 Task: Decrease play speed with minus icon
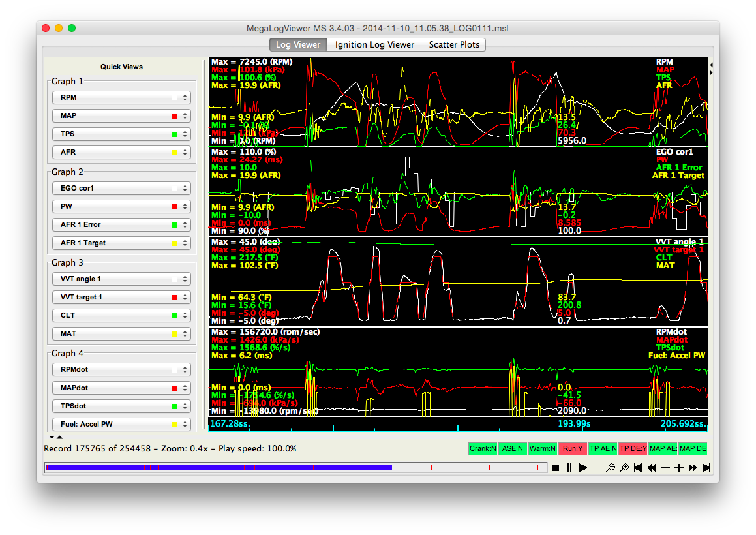point(665,468)
